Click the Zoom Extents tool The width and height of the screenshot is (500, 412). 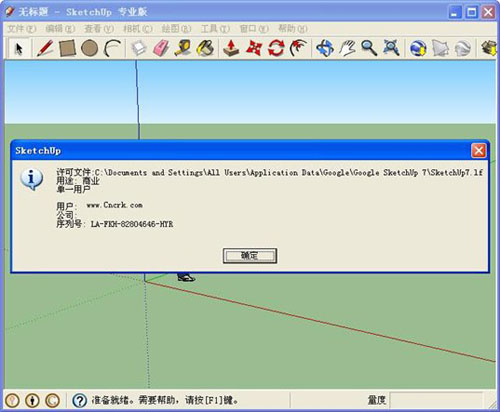click(x=391, y=48)
